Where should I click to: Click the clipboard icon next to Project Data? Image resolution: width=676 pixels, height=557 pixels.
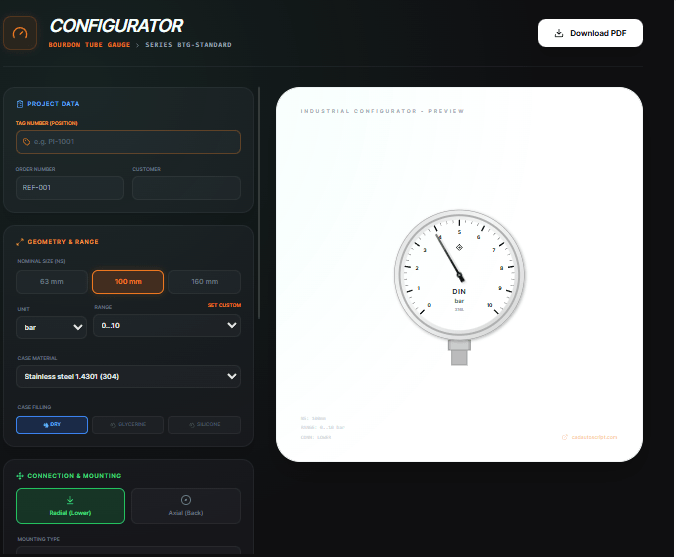[20, 104]
